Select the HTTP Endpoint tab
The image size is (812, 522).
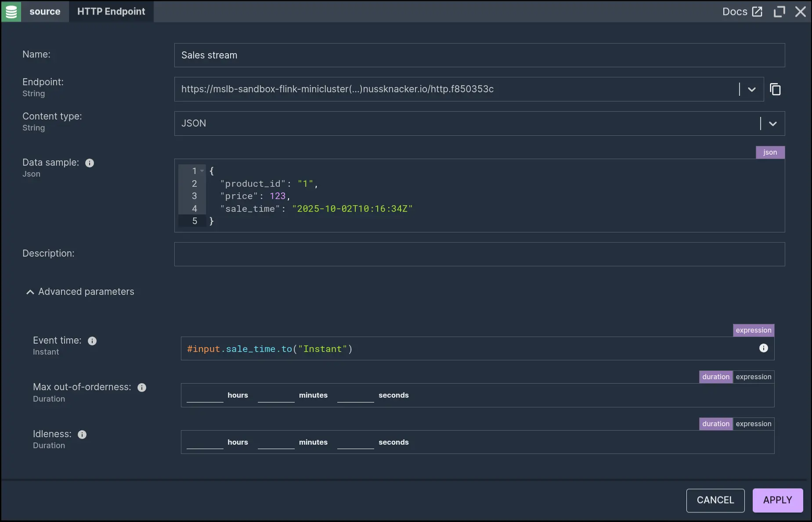(x=111, y=11)
